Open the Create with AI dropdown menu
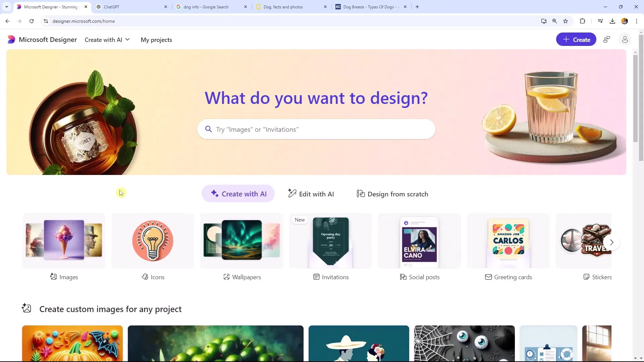This screenshot has height=362, width=644. click(x=107, y=40)
